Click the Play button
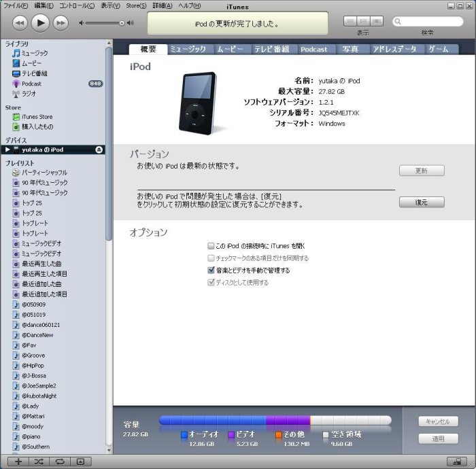 [40, 22]
